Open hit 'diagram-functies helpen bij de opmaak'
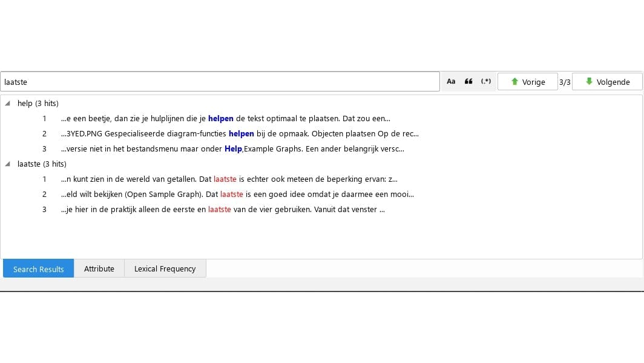 tap(240, 133)
